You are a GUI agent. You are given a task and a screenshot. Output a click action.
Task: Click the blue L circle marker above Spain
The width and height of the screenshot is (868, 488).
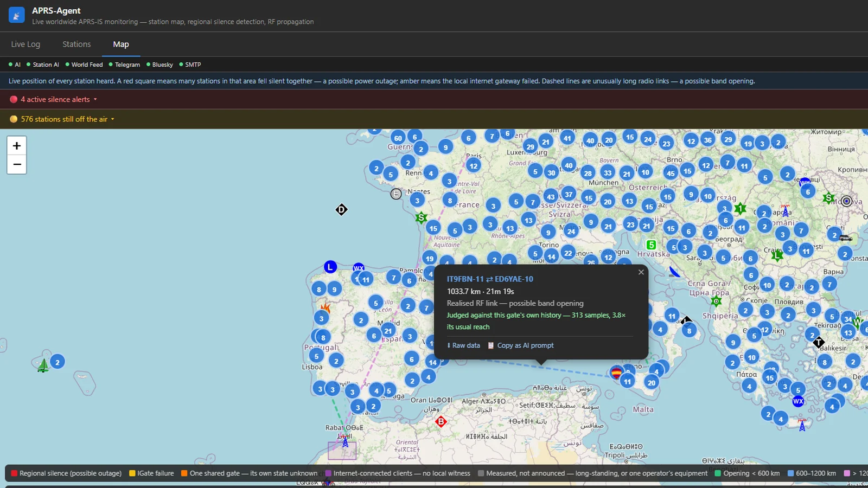[x=330, y=267]
